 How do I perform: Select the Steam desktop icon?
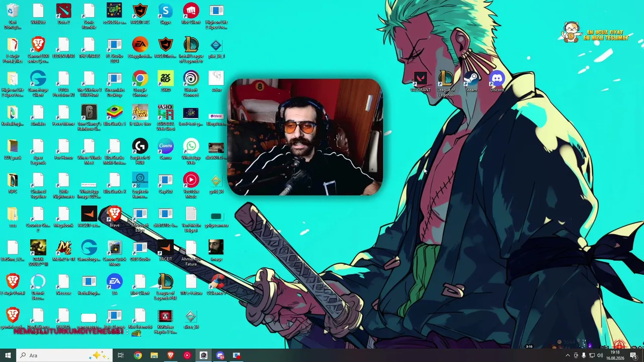coord(471,81)
